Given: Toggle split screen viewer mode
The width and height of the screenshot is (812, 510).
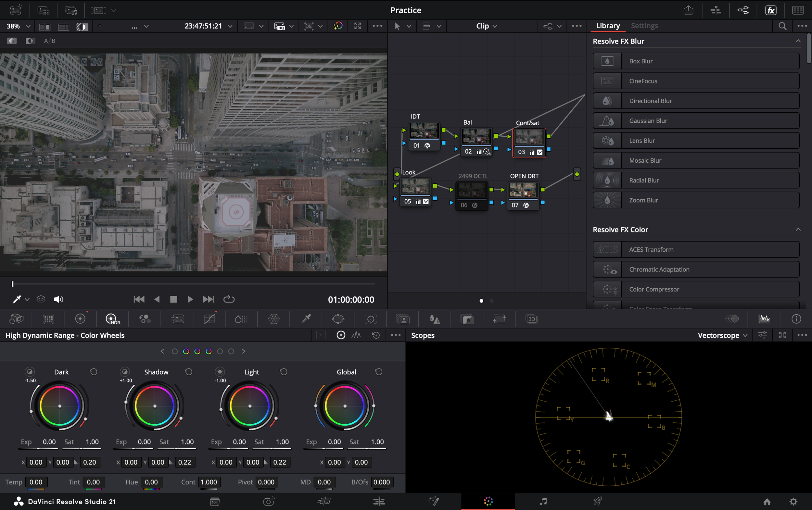Looking at the screenshot, I should (63, 27).
